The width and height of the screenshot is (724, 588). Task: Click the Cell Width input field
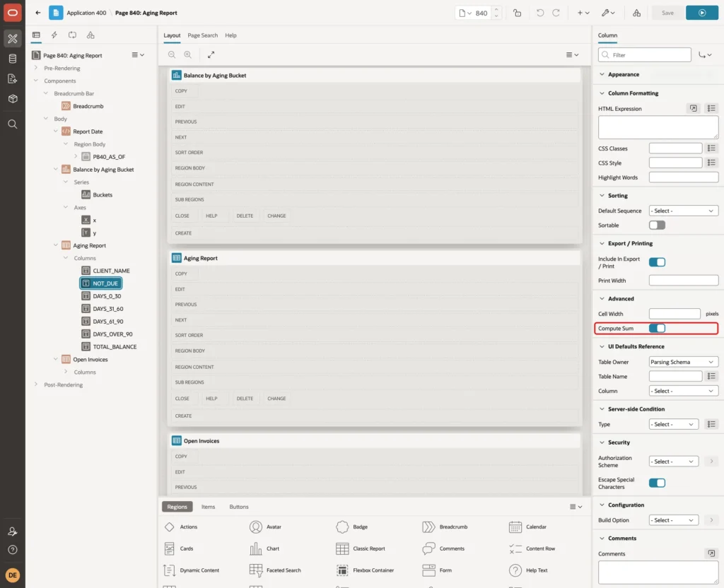[675, 314]
